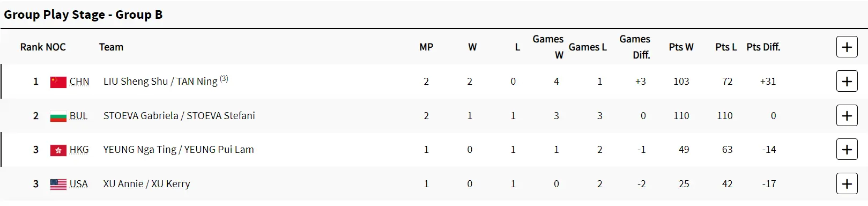868x206 pixels.
Task: Expand the LIU Sheng Shu / TAN Ning row
Action: [847, 82]
